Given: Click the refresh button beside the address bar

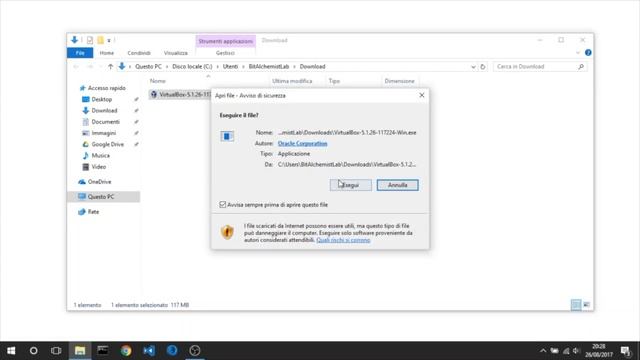Looking at the screenshot, I should tap(483, 67).
